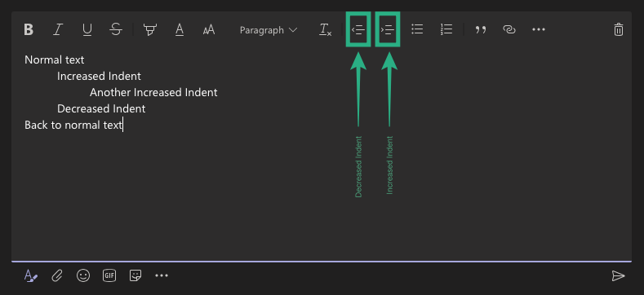The image size is (644, 295).
Task: Increase indent of the text
Action: [x=388, y=29]
